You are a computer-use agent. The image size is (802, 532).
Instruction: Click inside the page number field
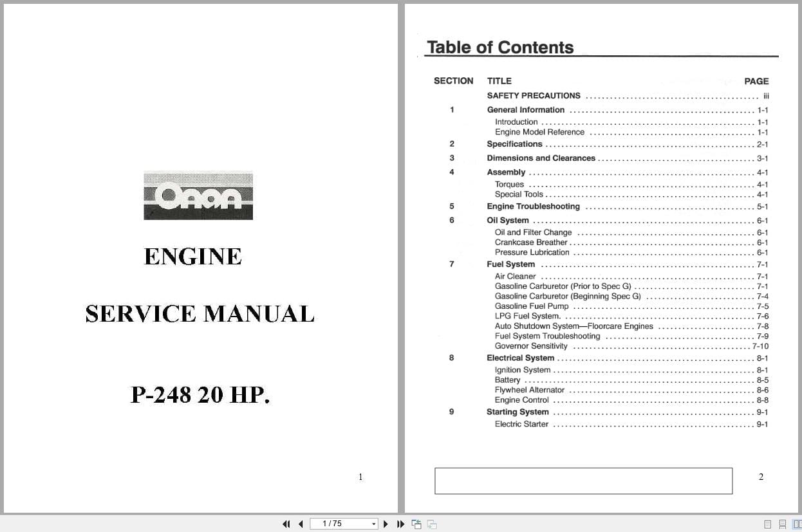[338, 524]
